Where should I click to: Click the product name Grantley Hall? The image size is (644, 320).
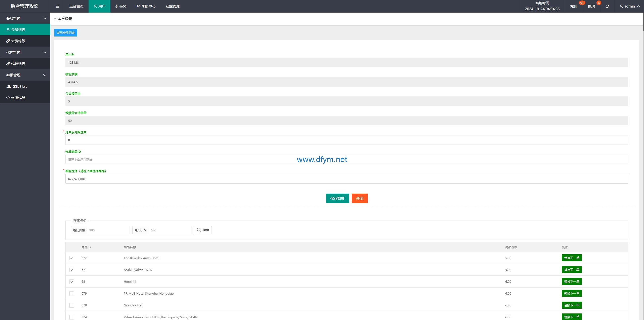tap(133, 305)
